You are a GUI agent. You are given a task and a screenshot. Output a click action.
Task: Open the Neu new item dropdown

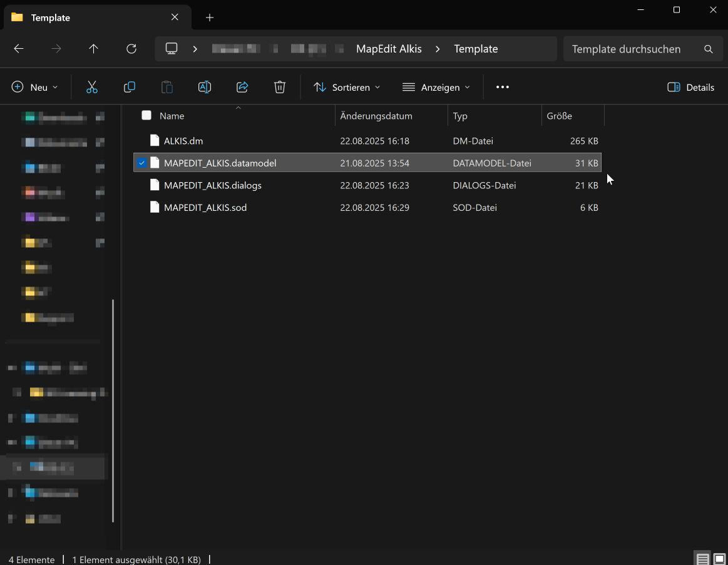click(35, 87)
